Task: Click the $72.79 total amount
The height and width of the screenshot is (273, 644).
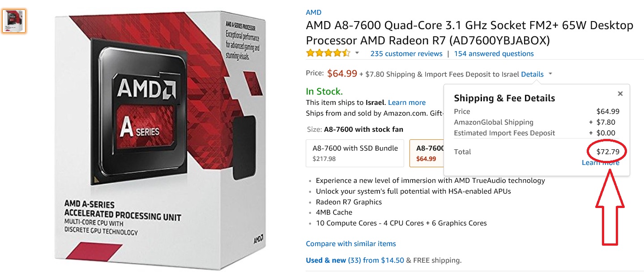Action: (x=608, y=152)
